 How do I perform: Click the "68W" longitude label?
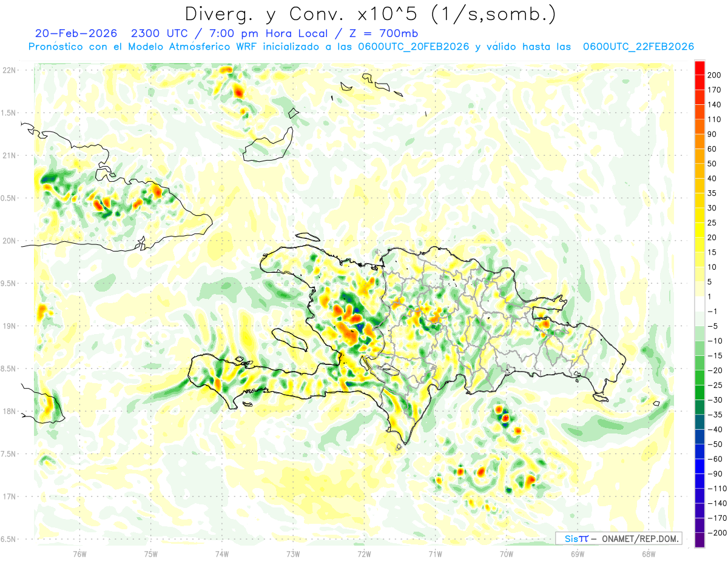pos(649,554)
